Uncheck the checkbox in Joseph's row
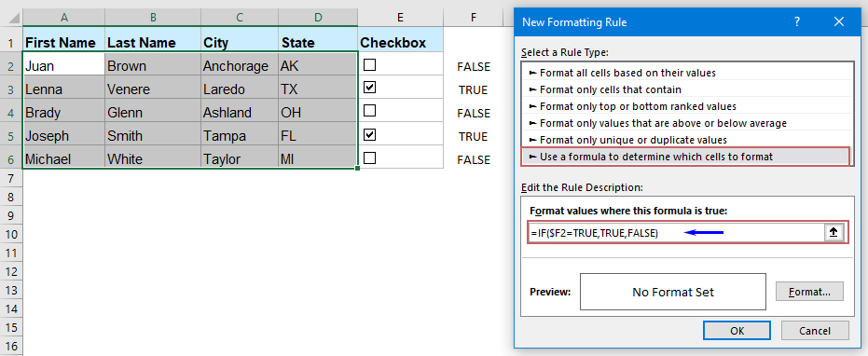The image size is (868, 356). coord(369,135)
